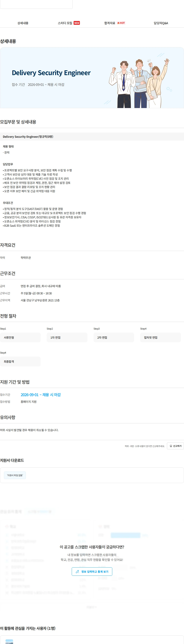
Task: Click the 홈페이지 지원 application method text
Action: pos(29,401)
